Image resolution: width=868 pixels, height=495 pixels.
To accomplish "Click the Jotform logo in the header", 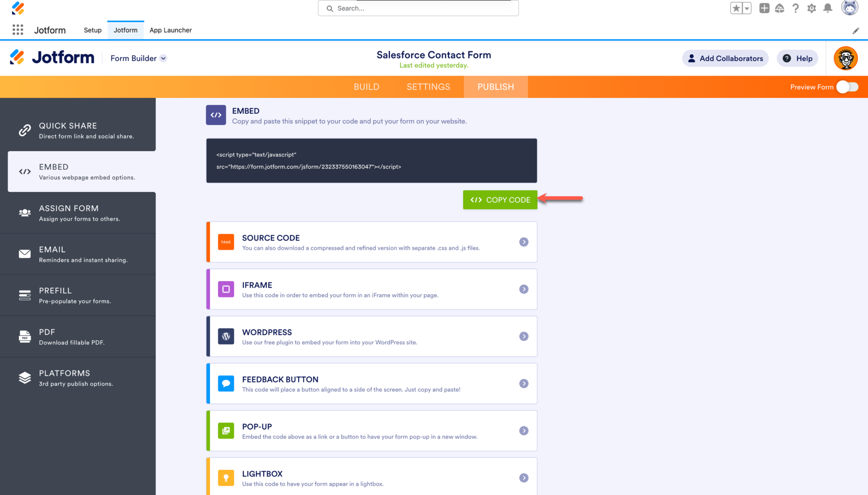I will pyautogui.click(x=51, y=57).
